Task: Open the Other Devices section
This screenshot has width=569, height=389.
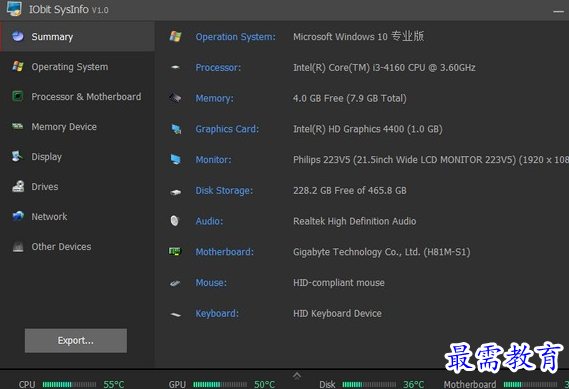Action: [77, 247]
